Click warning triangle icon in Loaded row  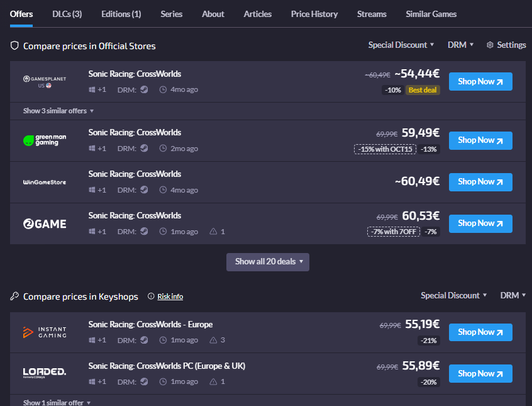(x=213, y=381)
